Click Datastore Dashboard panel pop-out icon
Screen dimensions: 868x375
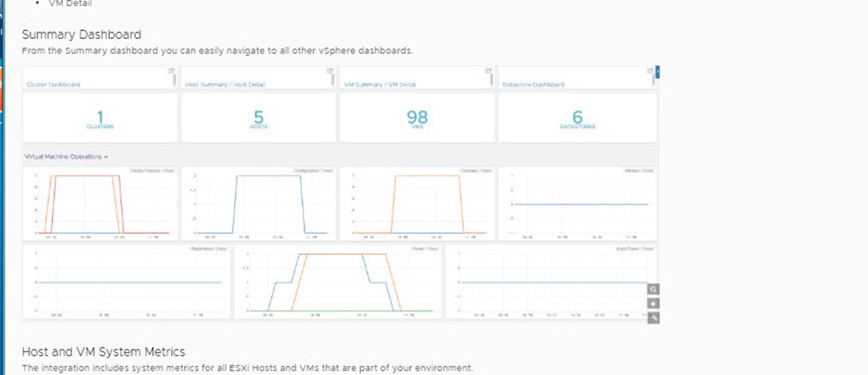point(648,71)
